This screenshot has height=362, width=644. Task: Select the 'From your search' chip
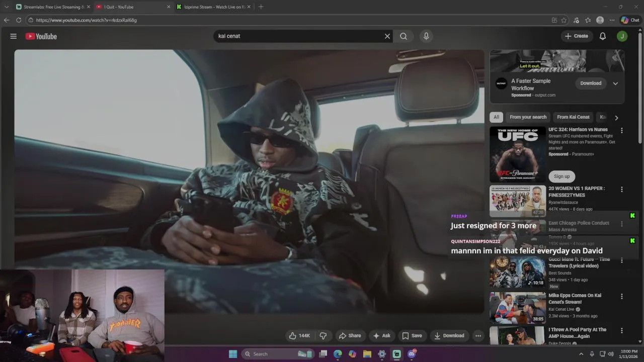528,117
